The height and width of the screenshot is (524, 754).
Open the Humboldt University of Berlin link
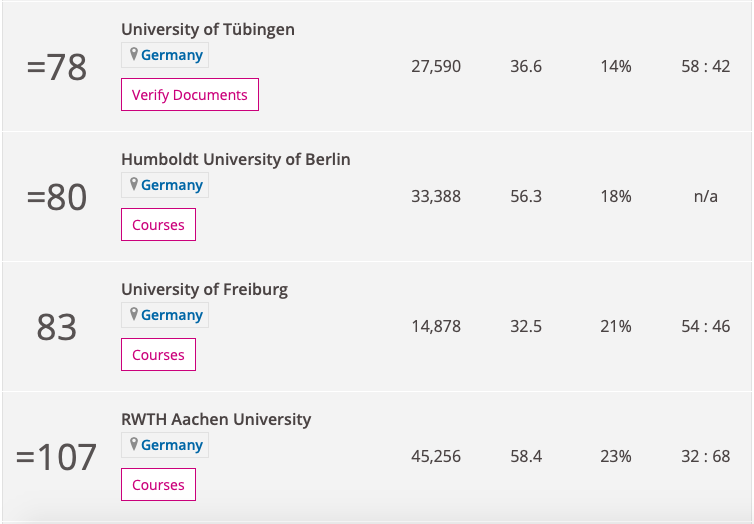click(x=236, y=159)
